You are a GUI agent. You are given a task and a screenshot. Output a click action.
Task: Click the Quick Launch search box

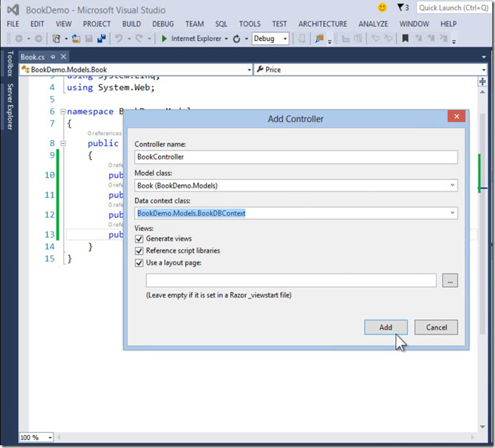(453, 8)
